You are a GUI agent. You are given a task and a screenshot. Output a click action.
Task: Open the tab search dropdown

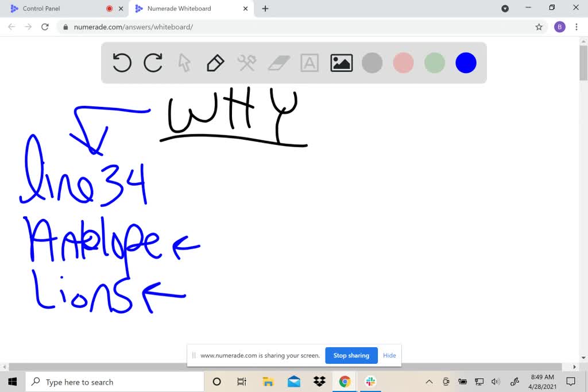tap(505, 8)
